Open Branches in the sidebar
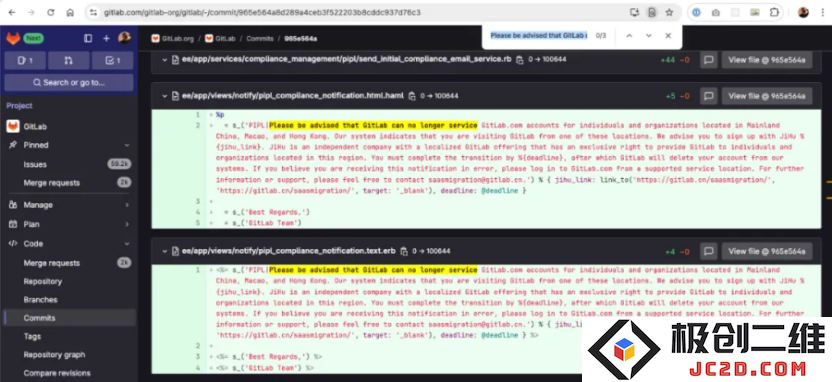The width and height of the screenshot is (832, 382). (69, 300)
